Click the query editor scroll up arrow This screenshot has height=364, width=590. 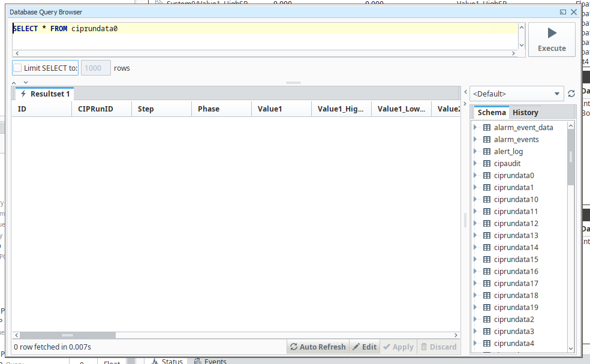click(x=522, y=27)
